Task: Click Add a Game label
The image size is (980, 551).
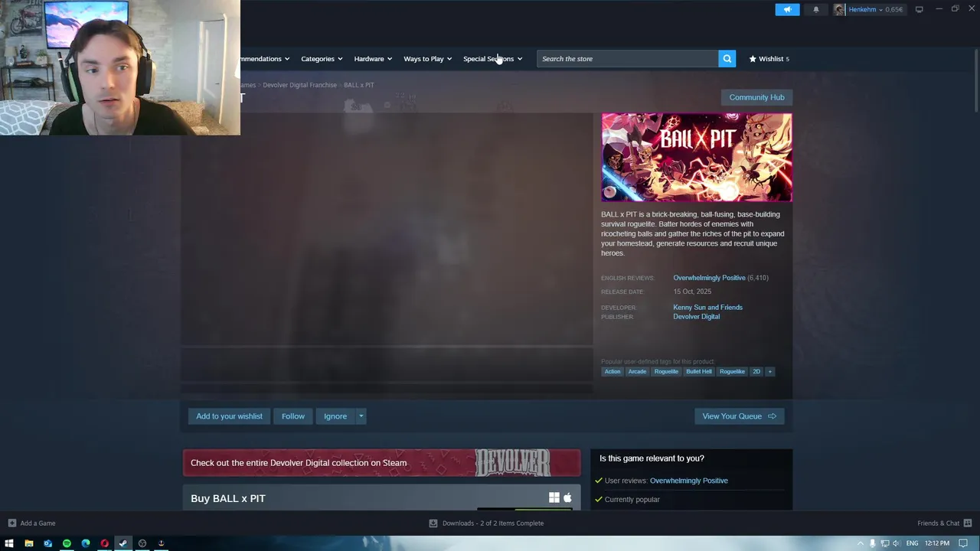Action: pyautogui.click(x=38, y=523)
